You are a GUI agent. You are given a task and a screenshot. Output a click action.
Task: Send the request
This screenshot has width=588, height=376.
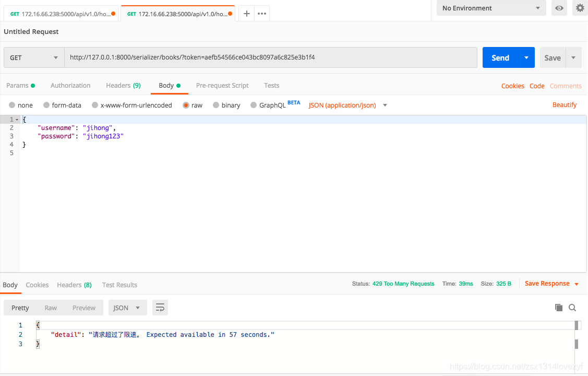[x=500, y=57]
